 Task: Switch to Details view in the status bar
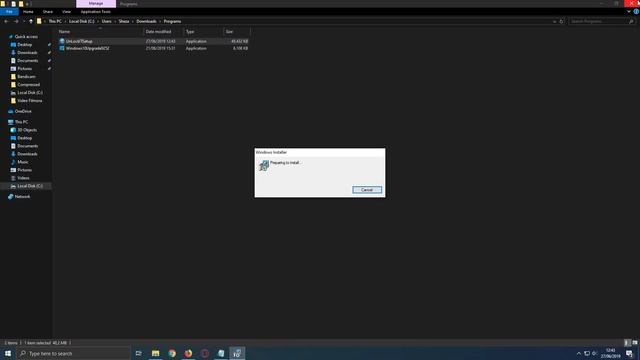pos(627,343)
